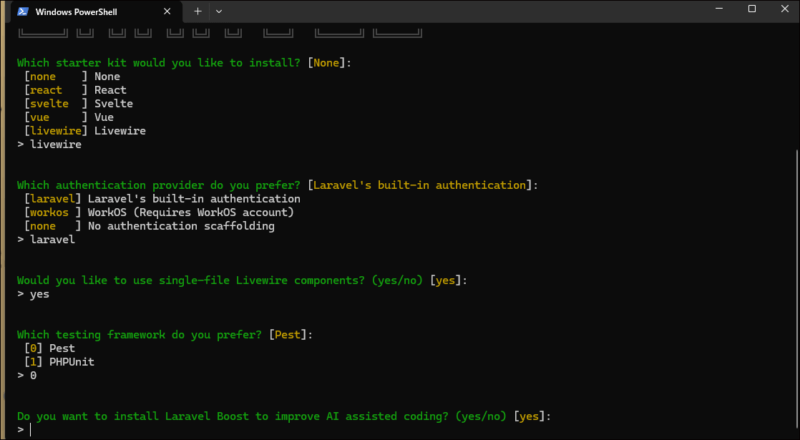This screenshot has height=440, width=800.
Task: Click the PowerShell icon in the tab
Action: (x=22, y=10)
